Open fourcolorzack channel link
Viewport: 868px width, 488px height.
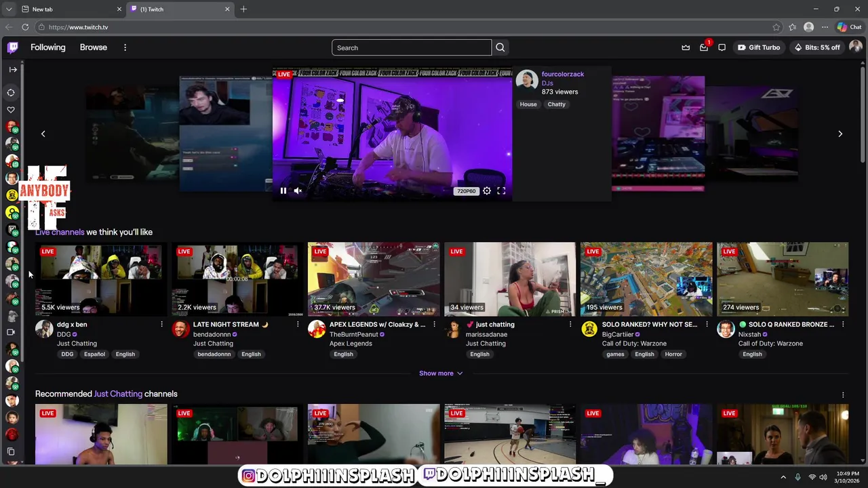(x=562, y=74)
